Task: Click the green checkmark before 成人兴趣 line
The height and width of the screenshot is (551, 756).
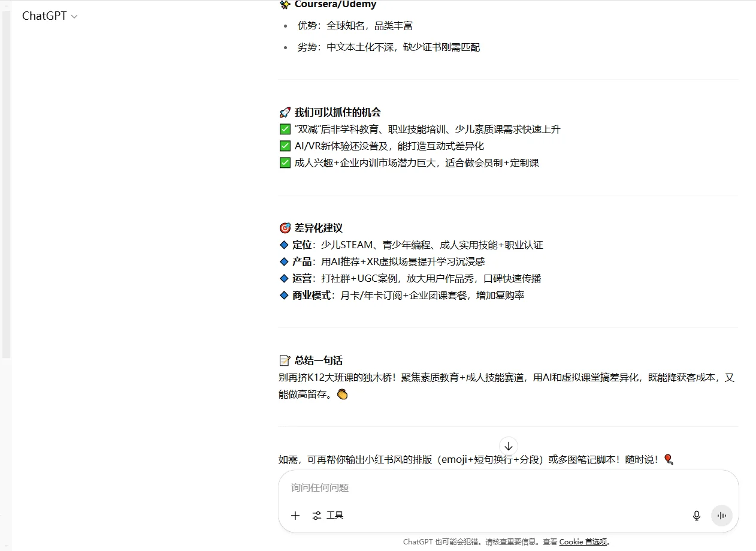Action: click(x=285, y=162)
